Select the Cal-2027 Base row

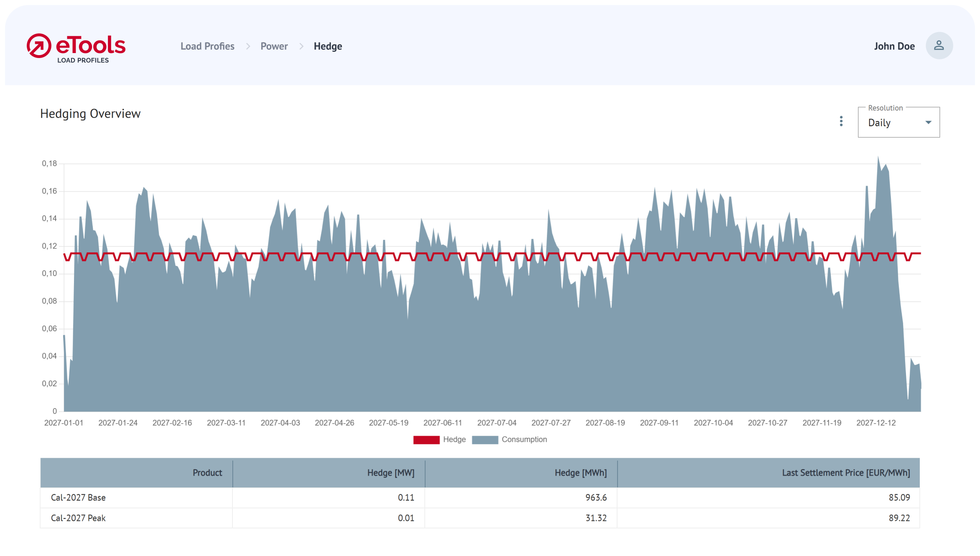pos(78,498)
